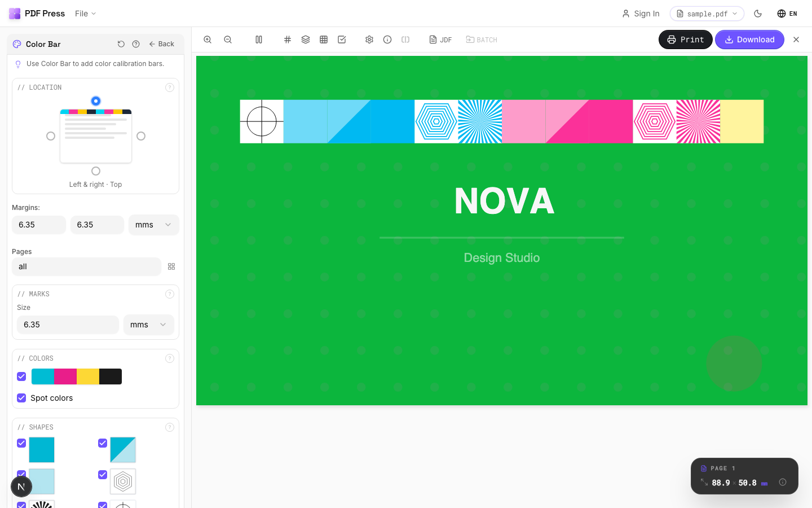
Task: Click the page unit mm indicator
Action: pos(764,483)
